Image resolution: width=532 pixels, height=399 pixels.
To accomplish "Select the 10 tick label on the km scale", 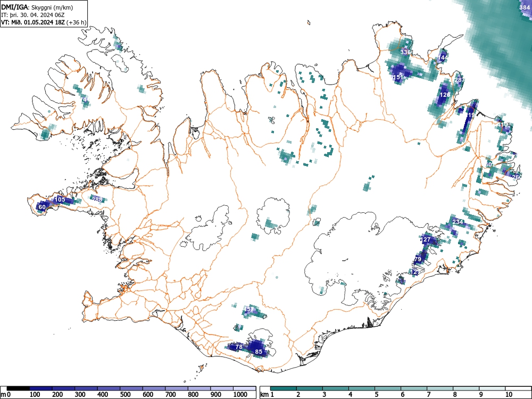I will [x=509, y=395].
